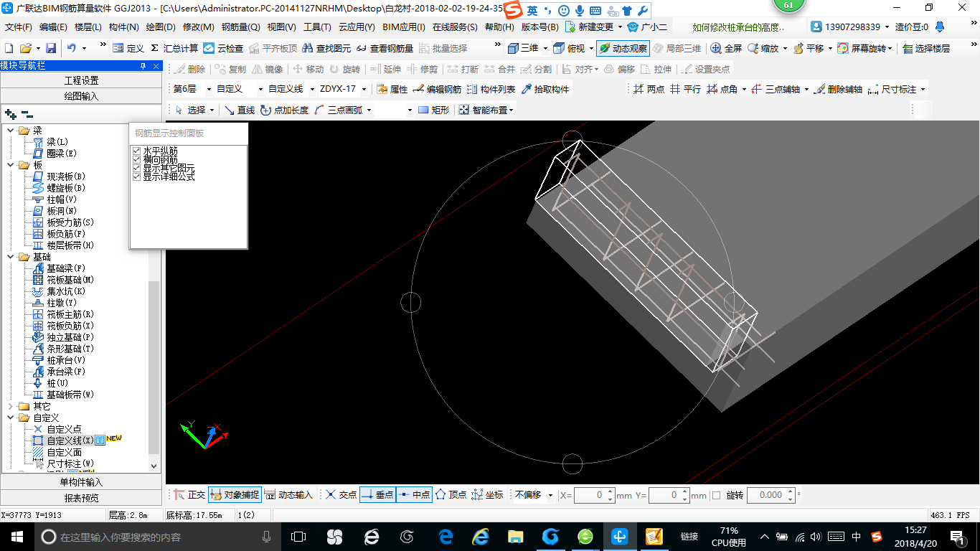Open 属性 properties panel
This screenshot has width=980, height=551.
pyautogui.click(x=392, y=89)
